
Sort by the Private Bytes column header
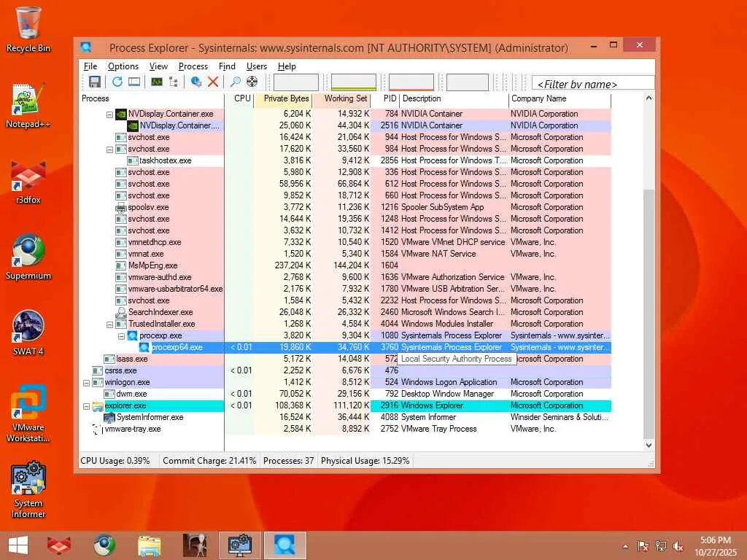(x=283, y=98)
